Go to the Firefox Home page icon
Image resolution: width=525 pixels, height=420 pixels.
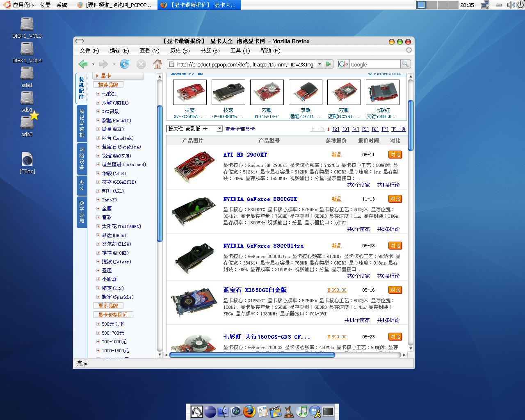[157, 64]
